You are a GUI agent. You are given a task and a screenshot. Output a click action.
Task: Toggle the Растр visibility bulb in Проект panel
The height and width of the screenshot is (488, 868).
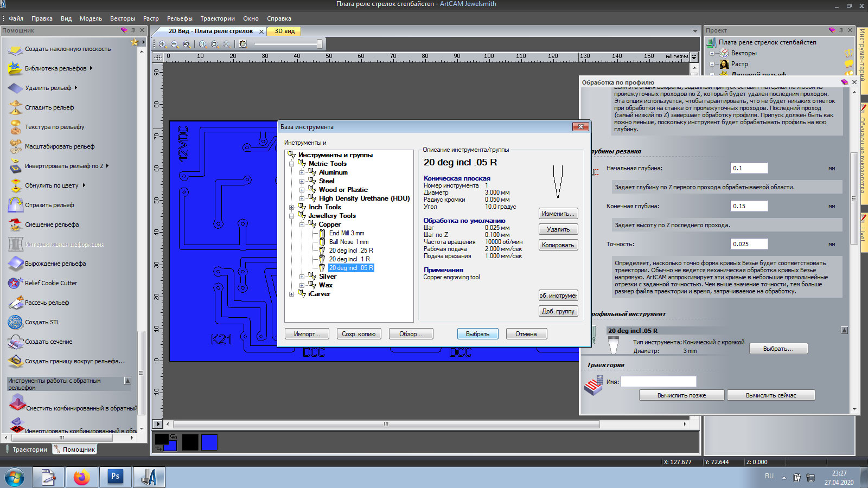pyautogui.click(x=848, y=64)
